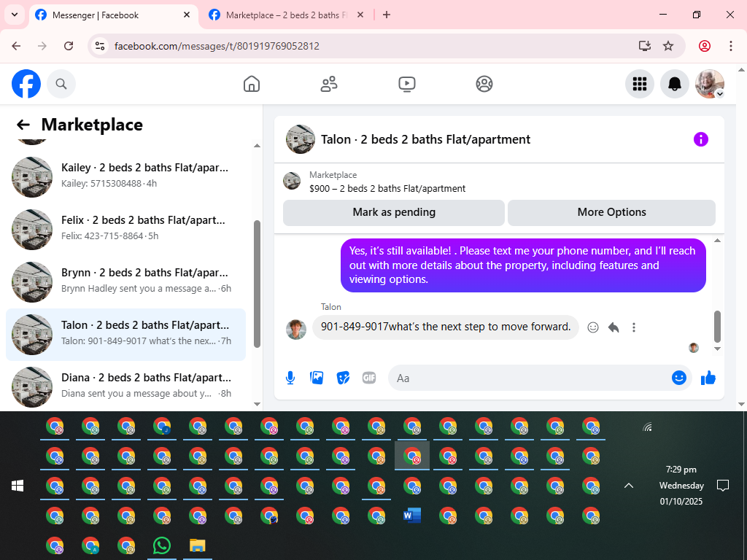The height and width of the screenshot is (560, 747).
Task: View site information icon in address bar
Action: point(99,46)
